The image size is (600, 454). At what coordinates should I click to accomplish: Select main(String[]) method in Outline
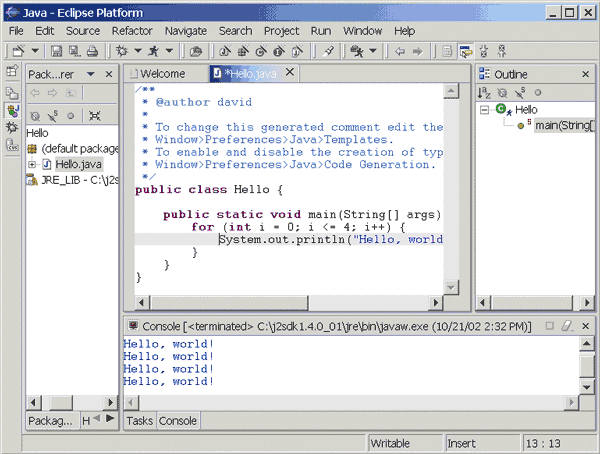564,126
